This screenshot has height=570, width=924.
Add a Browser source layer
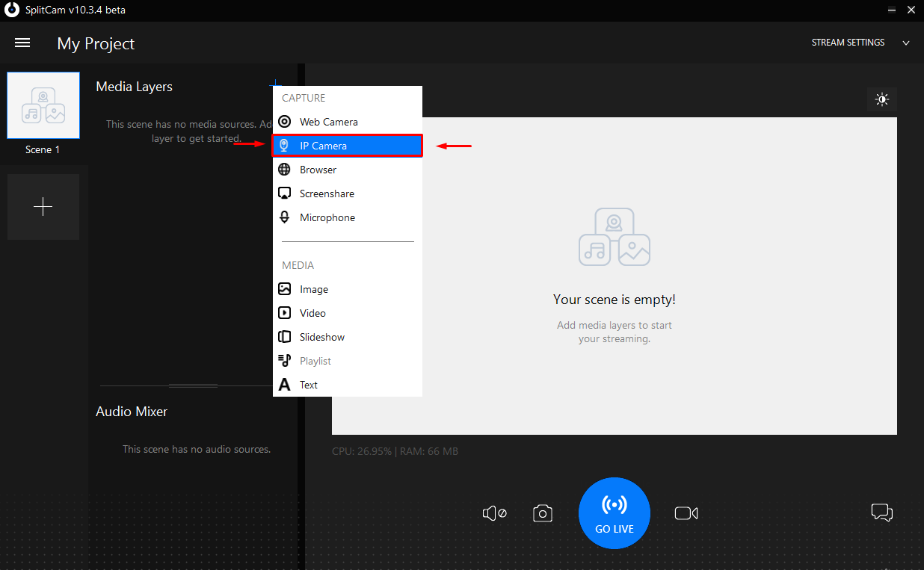318,170
